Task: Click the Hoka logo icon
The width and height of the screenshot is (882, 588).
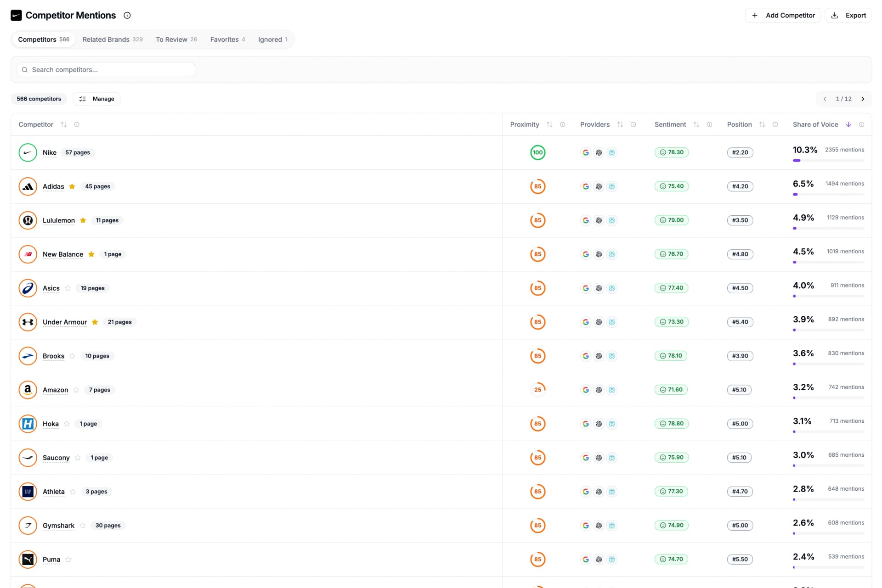Action: (x=28, y=424)
